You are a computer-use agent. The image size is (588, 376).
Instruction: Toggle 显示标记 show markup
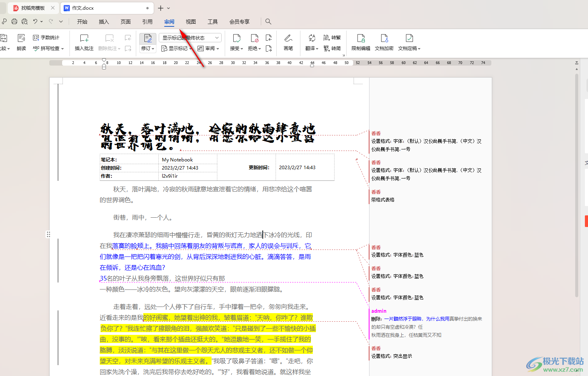click(175, 48)
